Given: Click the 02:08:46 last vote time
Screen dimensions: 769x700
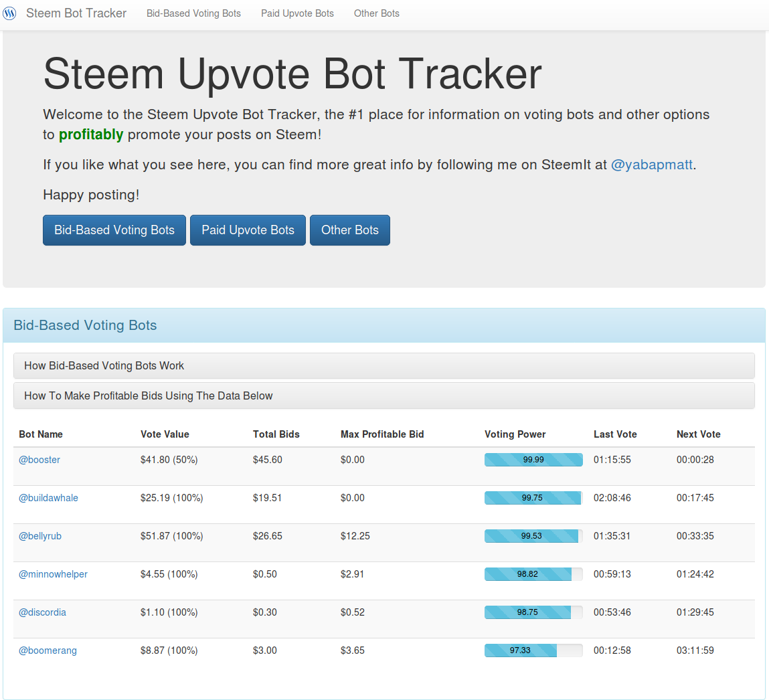Looking at the screenshot, I should 612,498.
